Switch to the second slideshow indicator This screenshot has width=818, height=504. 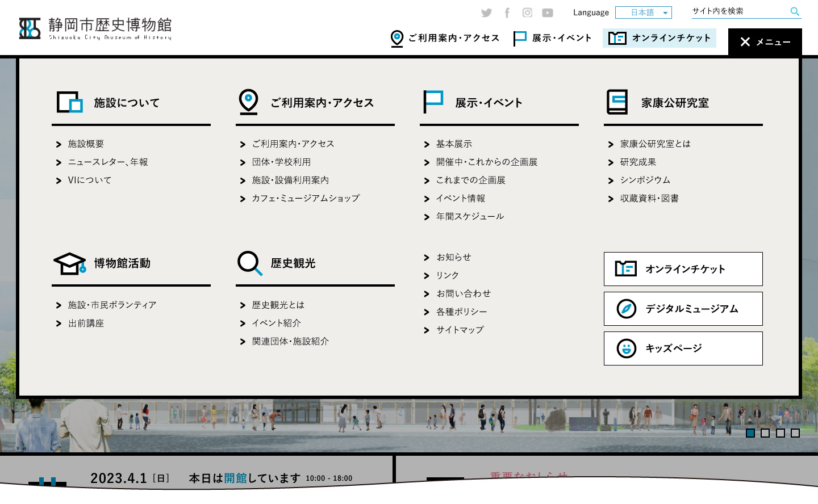(x=765, y=433)
